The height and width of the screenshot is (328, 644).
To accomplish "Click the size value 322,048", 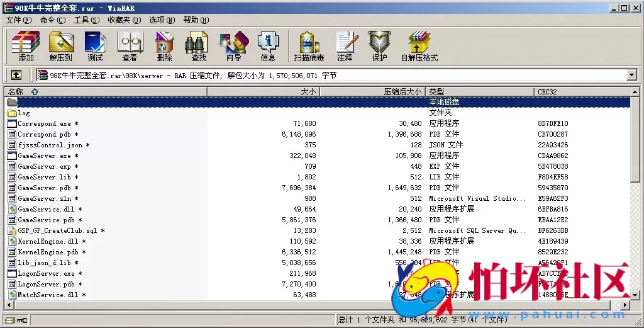I will pyautogui.click(x=303, y=156).
